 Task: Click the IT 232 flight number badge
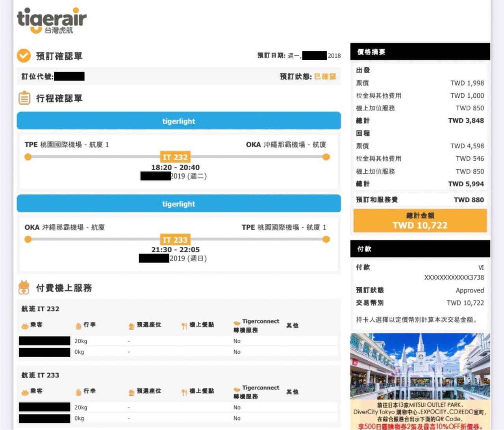(x=175, y=157)
